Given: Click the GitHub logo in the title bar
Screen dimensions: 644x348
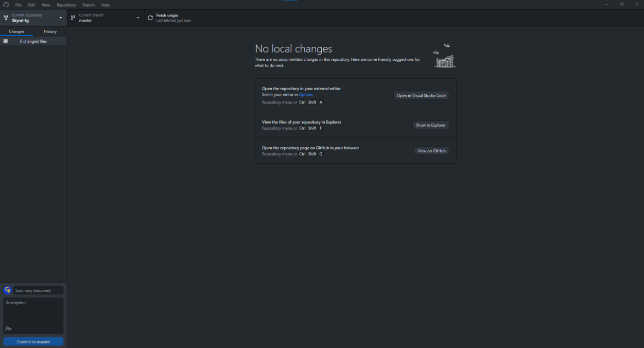Looking at the screenshot, I should (6, 5).
